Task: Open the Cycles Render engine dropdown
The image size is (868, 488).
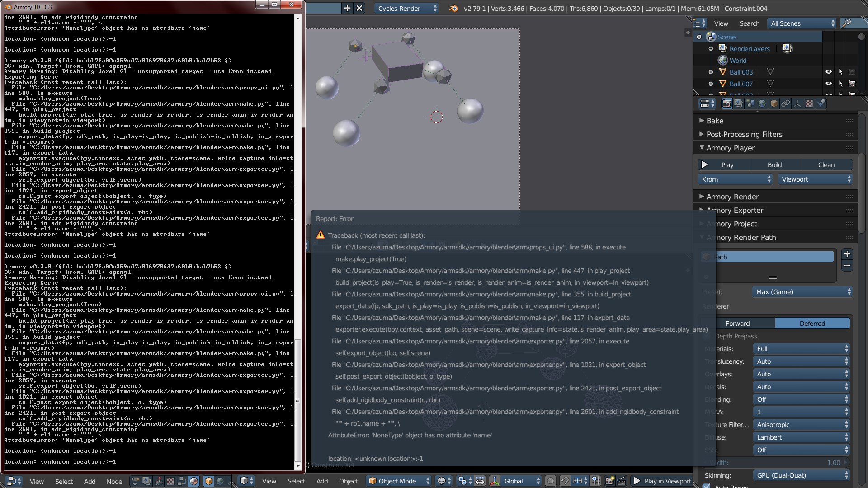Action: pos(406,8)
